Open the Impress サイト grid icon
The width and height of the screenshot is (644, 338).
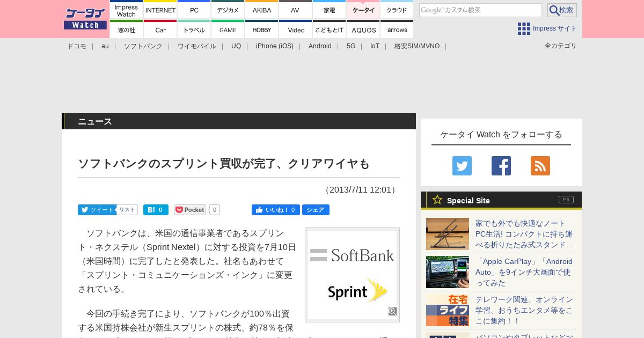click(x=524, y=28)
